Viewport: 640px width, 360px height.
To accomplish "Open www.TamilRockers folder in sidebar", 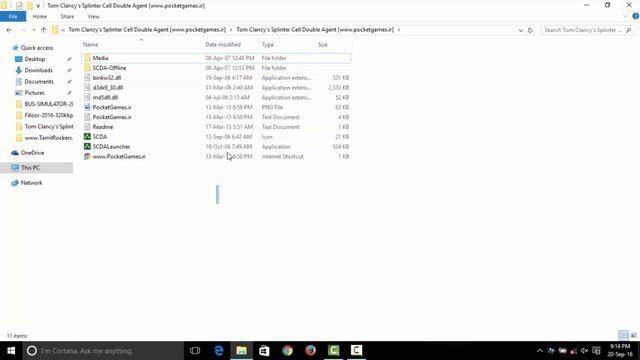I will pos(44,138).
